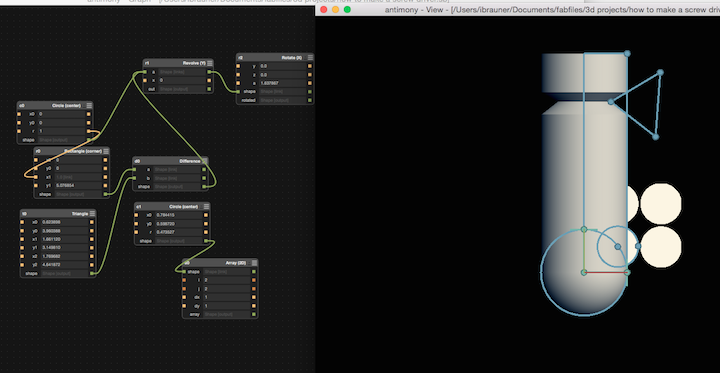Click the 'Triangle' node title
The image size is (720, 373).
[x=80, y=214]
